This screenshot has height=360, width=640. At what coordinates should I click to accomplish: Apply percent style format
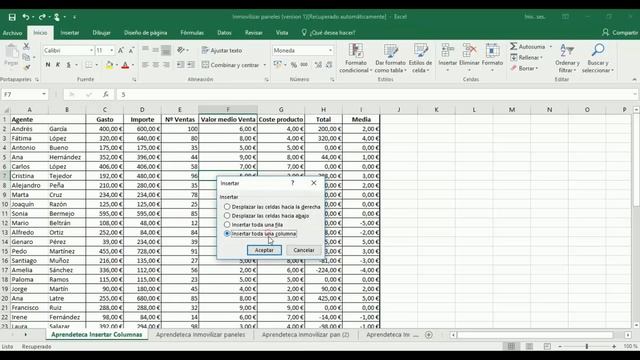[293, 65]
